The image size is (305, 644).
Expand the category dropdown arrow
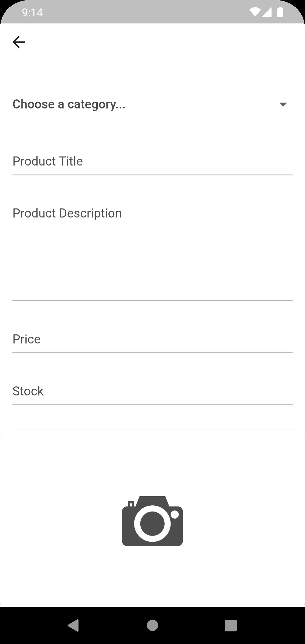click(283, 105)
